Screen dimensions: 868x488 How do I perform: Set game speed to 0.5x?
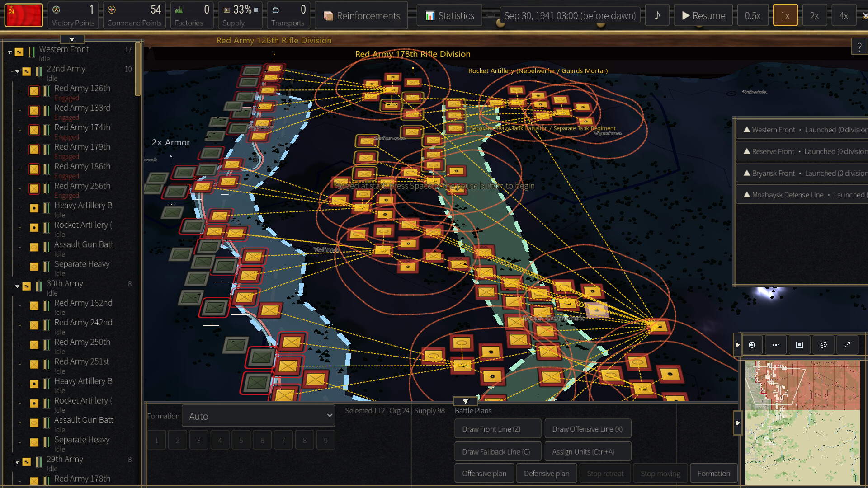click(752, 15)
